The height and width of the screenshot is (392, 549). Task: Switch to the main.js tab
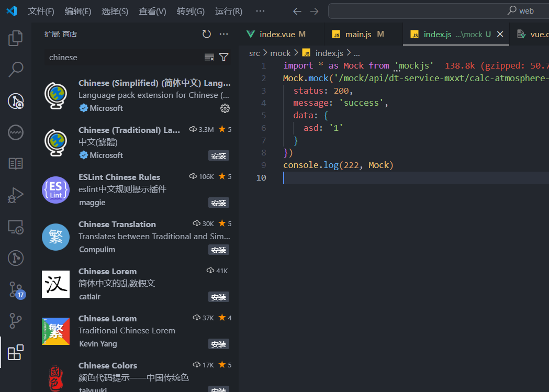(x=363, y=34)
